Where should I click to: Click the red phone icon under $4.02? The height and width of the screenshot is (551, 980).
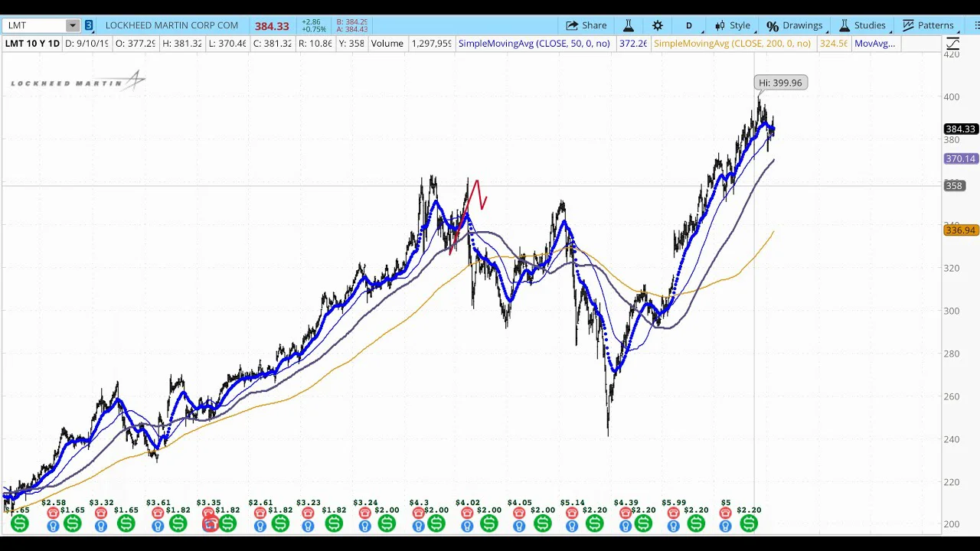point(467,514)
